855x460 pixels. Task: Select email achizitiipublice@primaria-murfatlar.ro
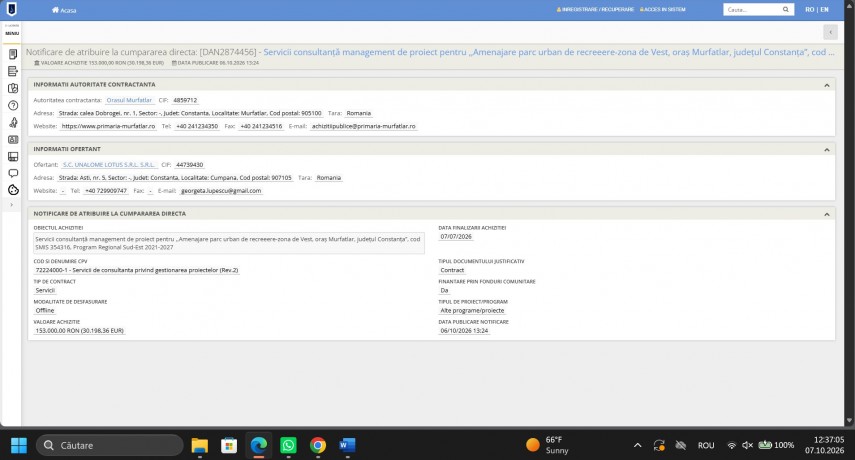363,126
